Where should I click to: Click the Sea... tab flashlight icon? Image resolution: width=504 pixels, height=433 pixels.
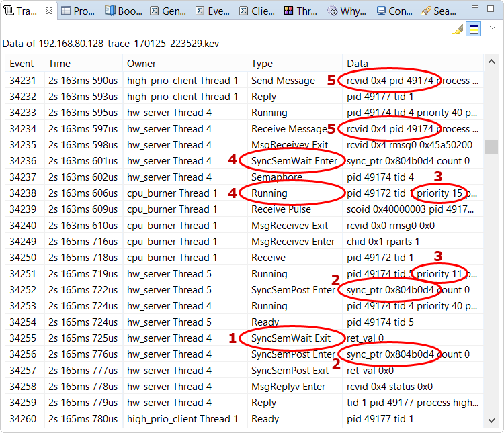click(425, 11)
